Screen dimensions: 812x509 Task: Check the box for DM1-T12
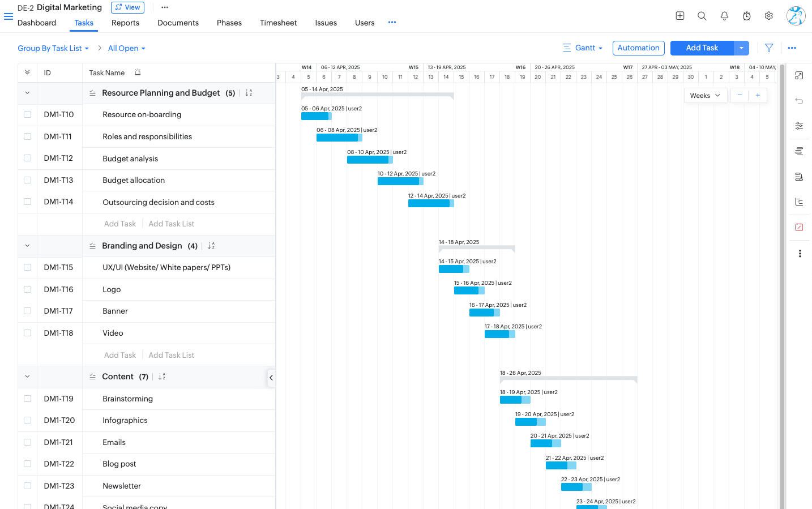(x=27, y=158)
